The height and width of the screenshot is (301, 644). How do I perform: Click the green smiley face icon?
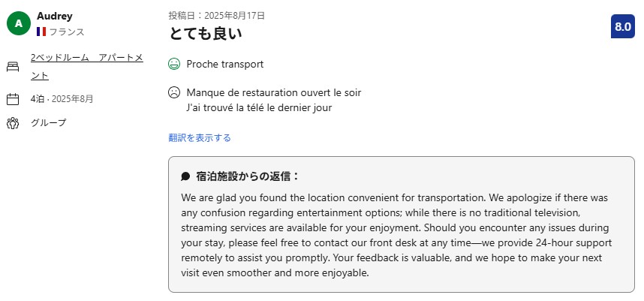point(174,65)
